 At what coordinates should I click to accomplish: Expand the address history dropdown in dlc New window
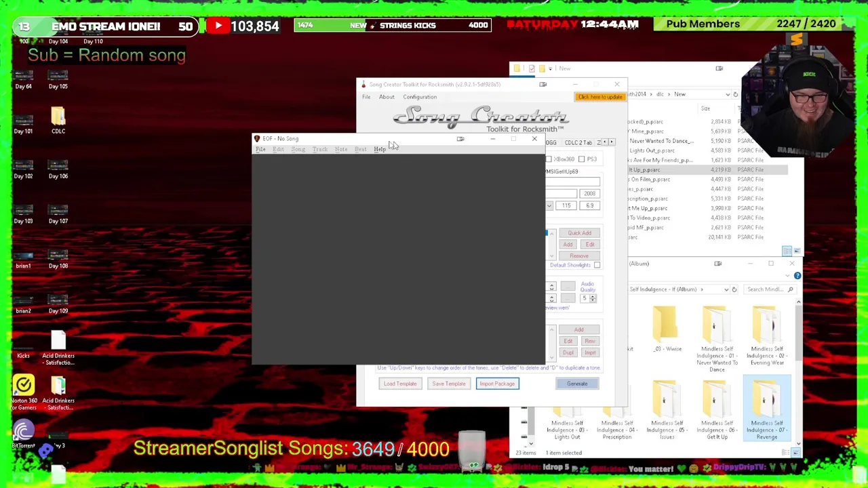727,94
